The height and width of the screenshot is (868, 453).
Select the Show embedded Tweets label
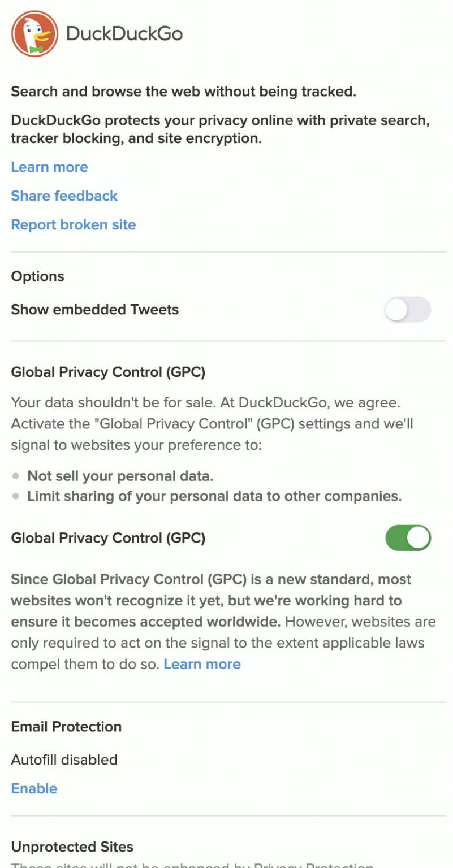[x=94, y=310]
